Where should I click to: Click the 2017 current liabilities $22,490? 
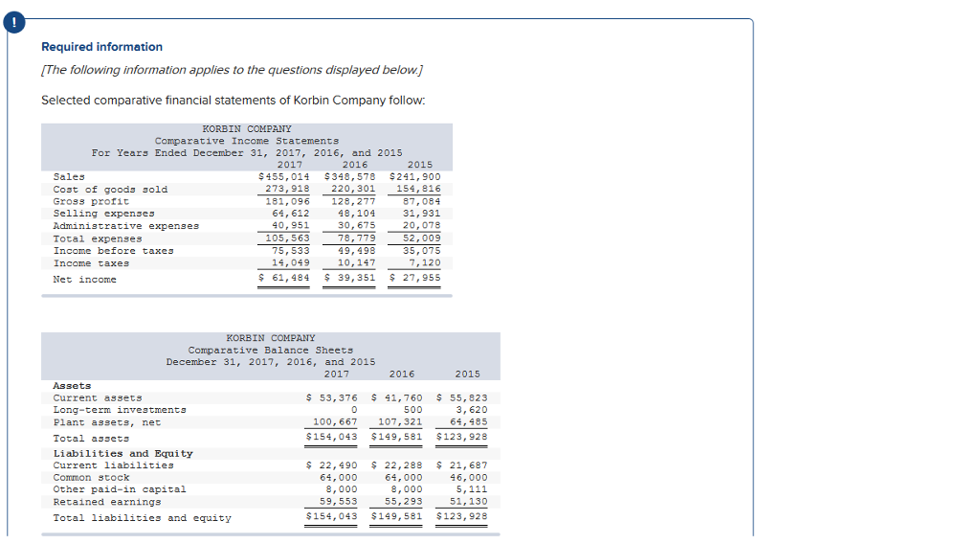pyautogui.click(x=332, y=465)
